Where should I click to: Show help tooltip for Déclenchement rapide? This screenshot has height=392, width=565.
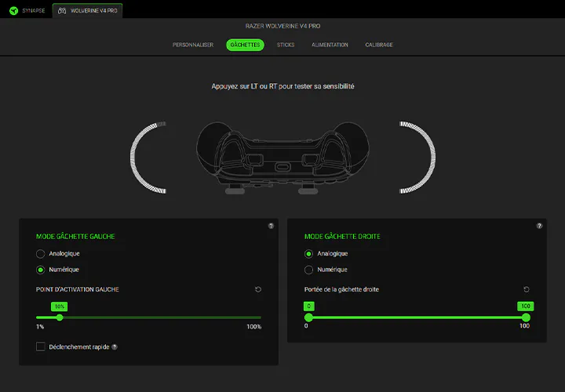point(115,347)
